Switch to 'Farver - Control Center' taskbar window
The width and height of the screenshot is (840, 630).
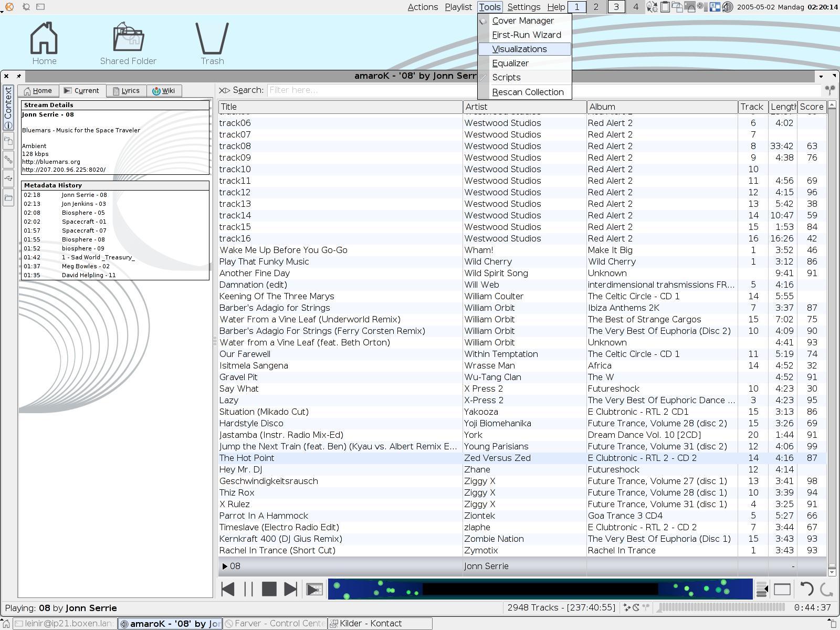click(275, 623)
